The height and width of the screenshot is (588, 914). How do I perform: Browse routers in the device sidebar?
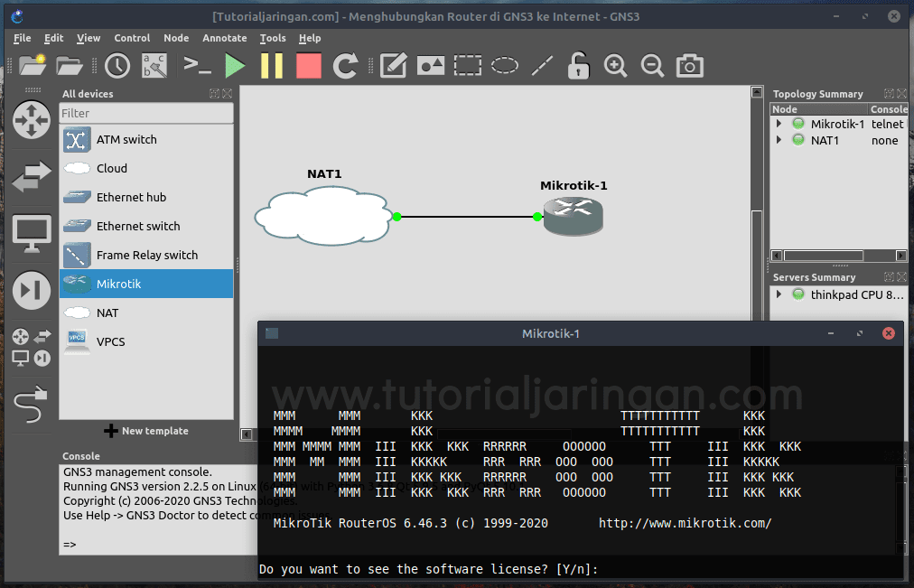click(x=32, y=120)
